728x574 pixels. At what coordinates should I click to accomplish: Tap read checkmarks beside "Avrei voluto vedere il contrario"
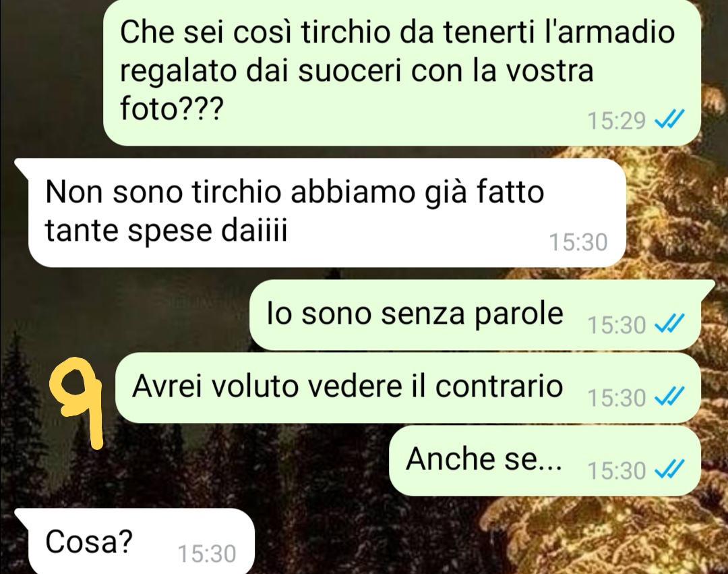669,396
